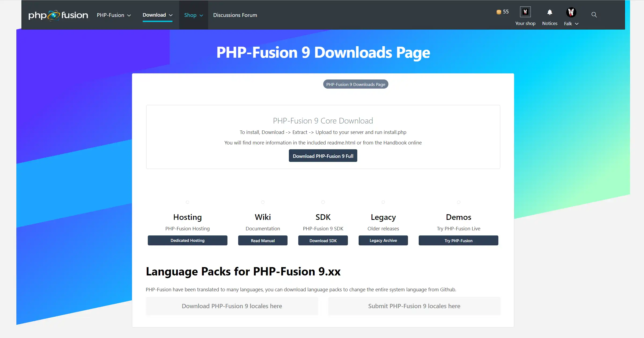The height and width of the screenshot is (338, 644).
Task: Click the gold coins balance icon
Action: pyautogui.click(x=499, y=12)
